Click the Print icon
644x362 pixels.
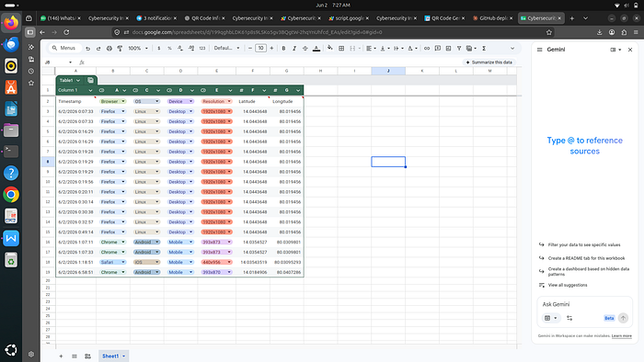(x=109, y=49)
